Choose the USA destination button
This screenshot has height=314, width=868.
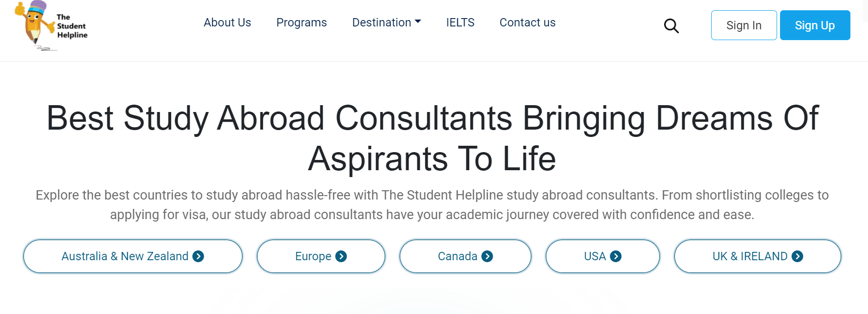coord(603,256)
